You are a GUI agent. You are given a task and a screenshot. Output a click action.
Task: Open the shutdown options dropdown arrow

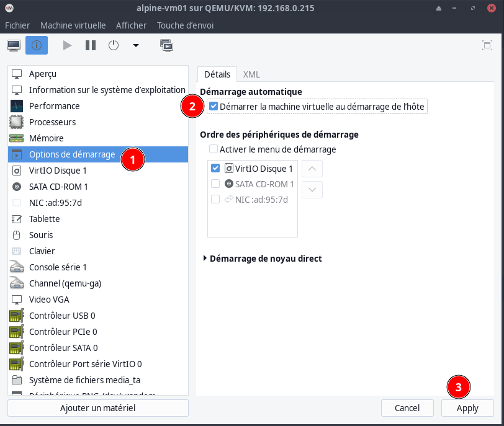point(136,45)
